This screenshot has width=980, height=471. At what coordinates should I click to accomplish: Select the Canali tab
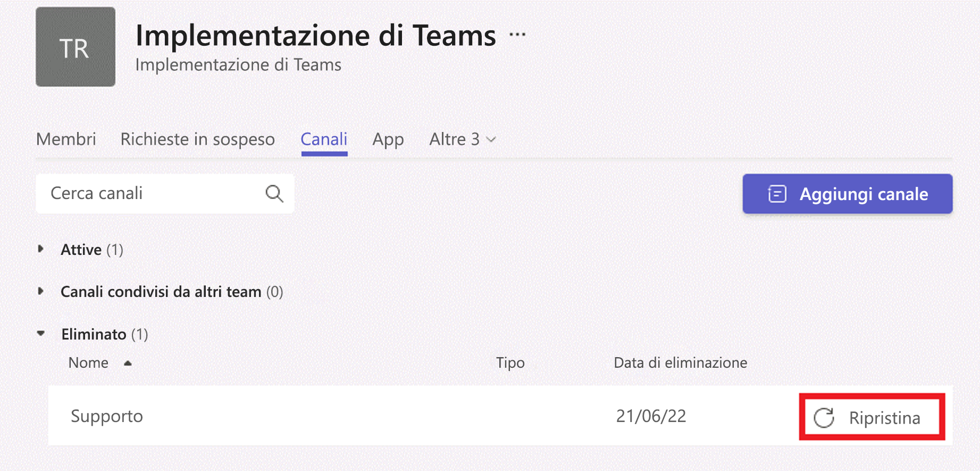coord(324,139)
